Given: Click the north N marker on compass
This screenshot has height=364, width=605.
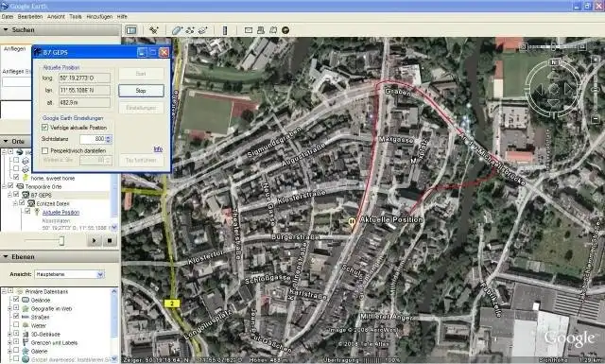Looking at the screenshot, I should point(554,62).
